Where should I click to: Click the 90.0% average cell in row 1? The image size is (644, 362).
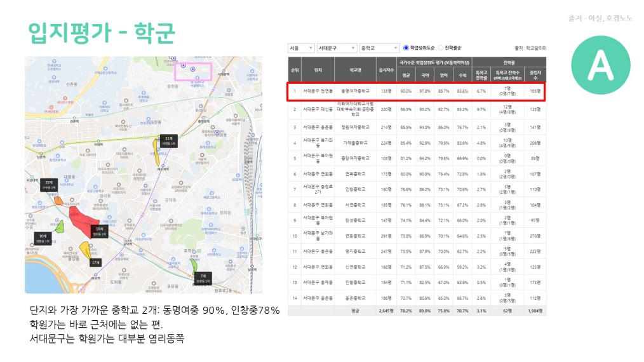coord(406,91)
